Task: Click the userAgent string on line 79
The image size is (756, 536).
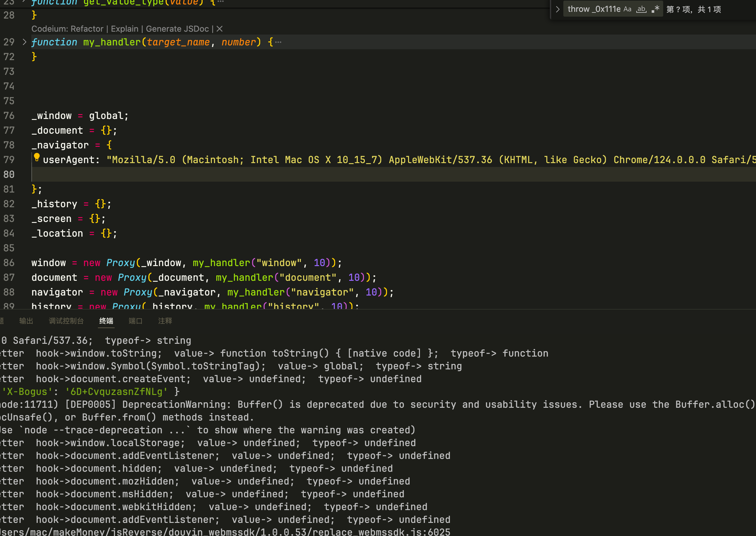Action: [x=431, y=160]
